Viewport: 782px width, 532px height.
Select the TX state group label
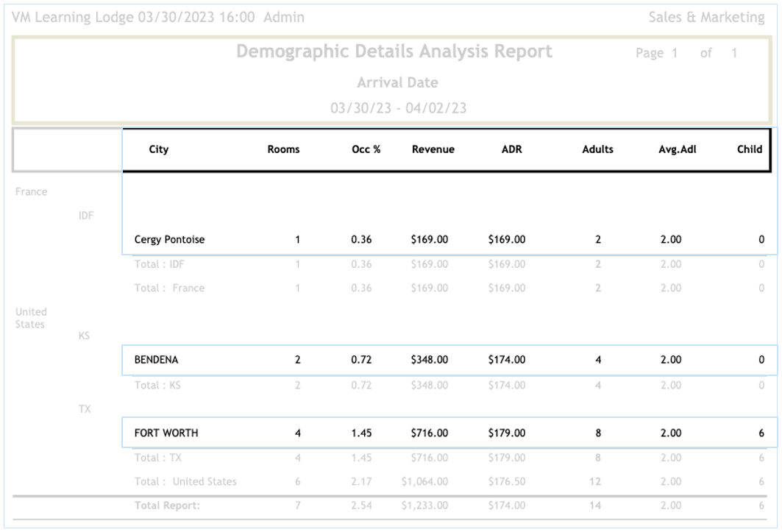[84, 409]
